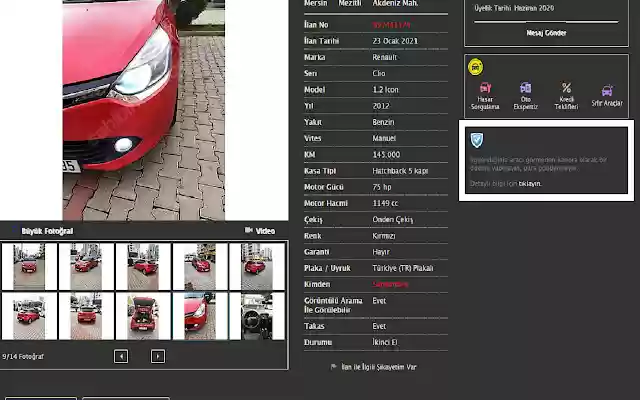Click Evet beside Görüntülü Arama İle Görülebilir
The image size is (640, 400).
[379, 301]
